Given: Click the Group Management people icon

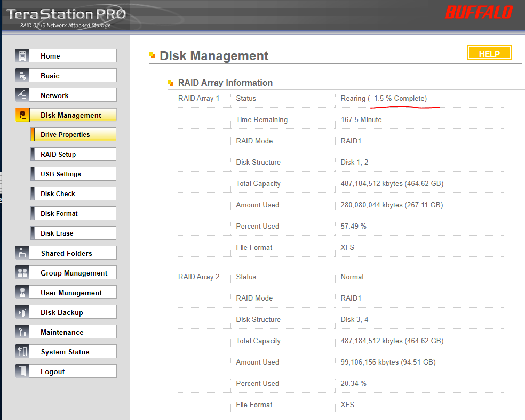Looking at the screenshot, I should coord(22,272).
